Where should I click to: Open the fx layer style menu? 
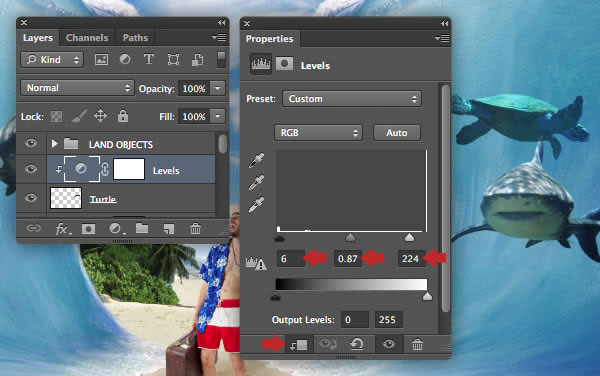tap(62, 229)
